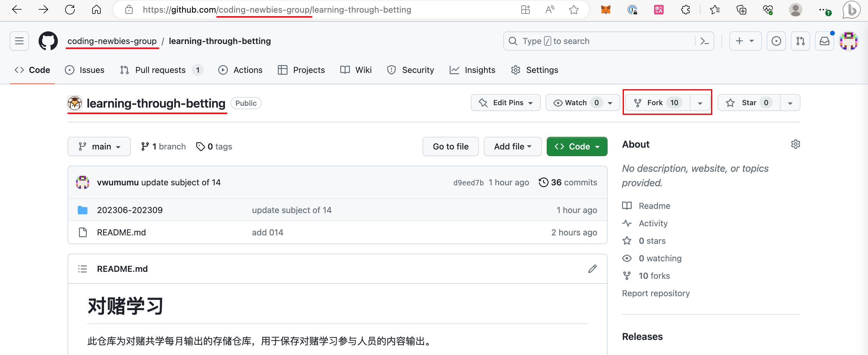Star this repository
This screenshot has width=868, height=355.
749,103
